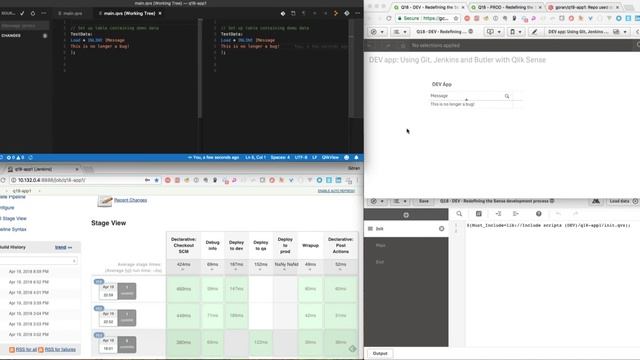Viewport: 640px width, 360px height.
Task: Select QlikView language mode in status bar
Action: (x=330, y=157)
